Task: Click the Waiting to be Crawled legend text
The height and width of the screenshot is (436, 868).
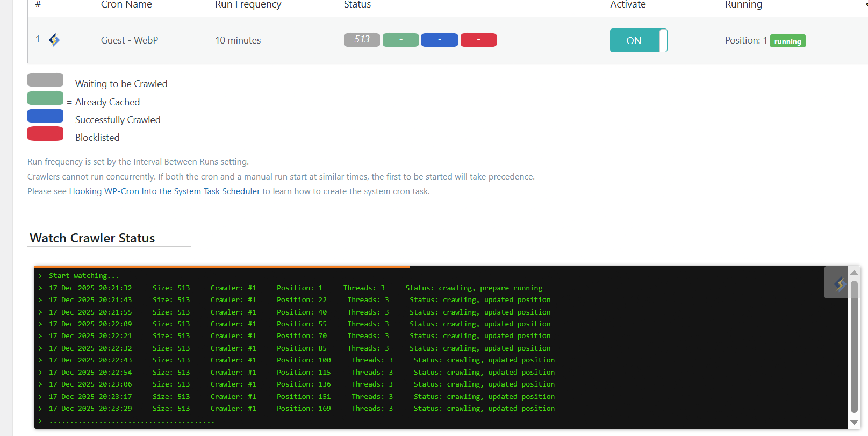Action: (x=121, y=84)
